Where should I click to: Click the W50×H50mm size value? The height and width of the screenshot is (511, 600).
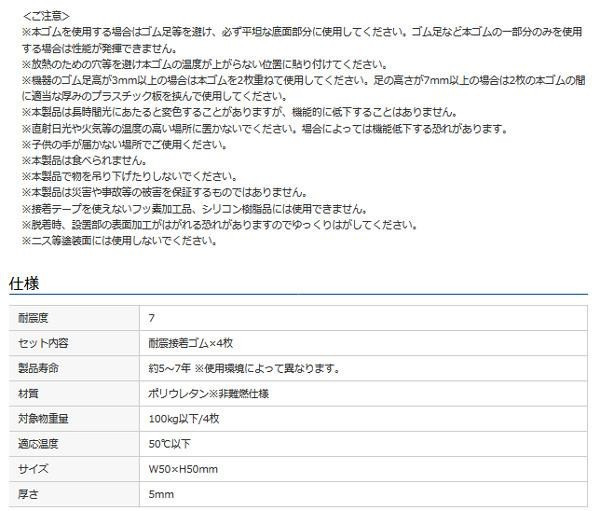click(182, 468)
